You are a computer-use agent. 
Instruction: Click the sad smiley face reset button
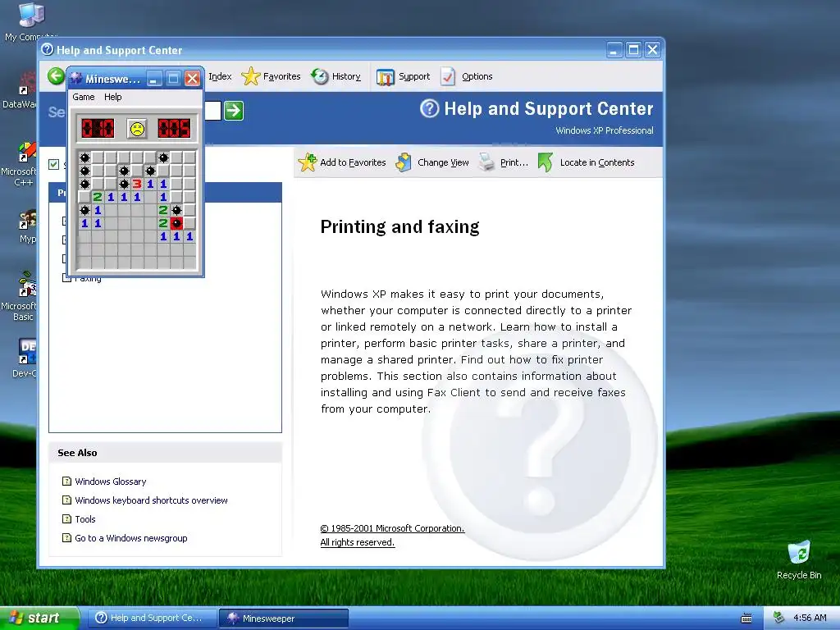(x=137, y=129)
